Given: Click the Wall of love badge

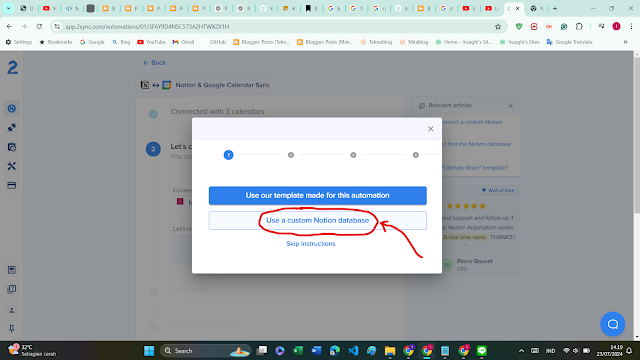Looking at the screenshot, I should 498,190.
